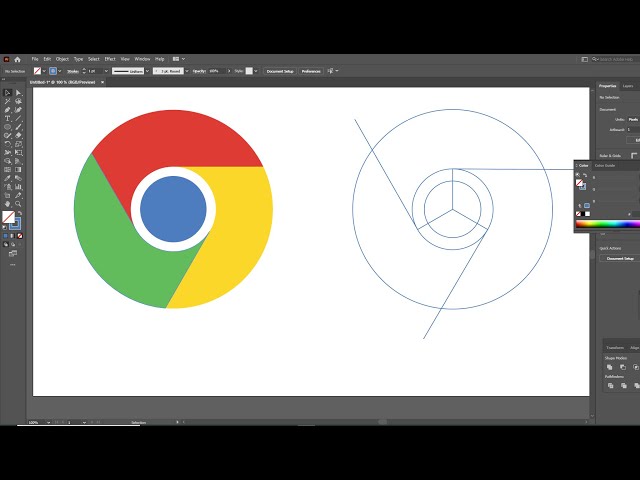Activate the Line Segment tool
640x480 pixels.
[x=18, y=118]
